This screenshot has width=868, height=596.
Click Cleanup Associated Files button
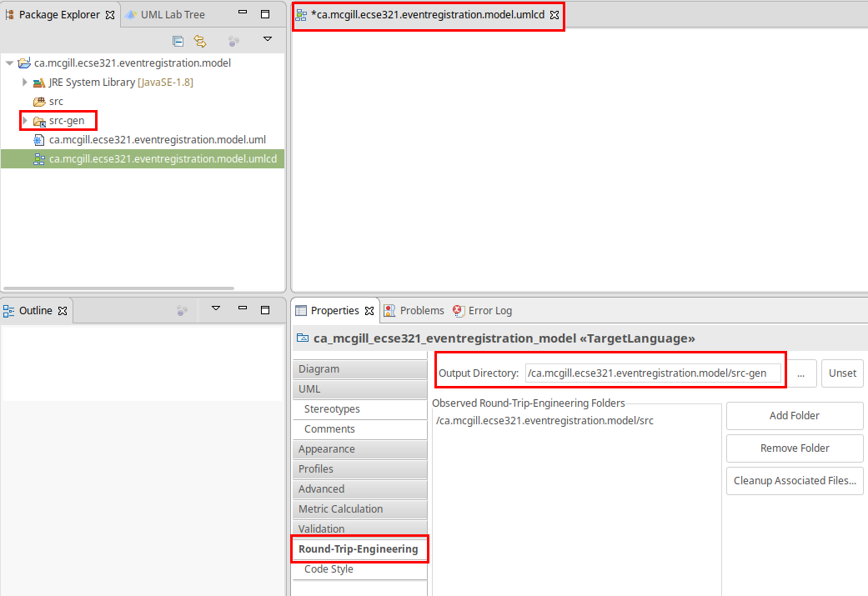tap(795, 481)
